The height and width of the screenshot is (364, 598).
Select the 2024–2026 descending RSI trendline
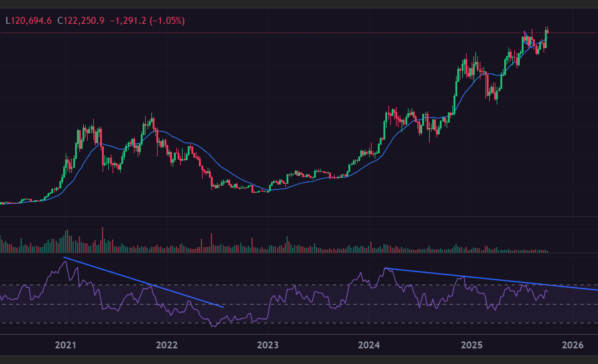(x=492, y=280)
